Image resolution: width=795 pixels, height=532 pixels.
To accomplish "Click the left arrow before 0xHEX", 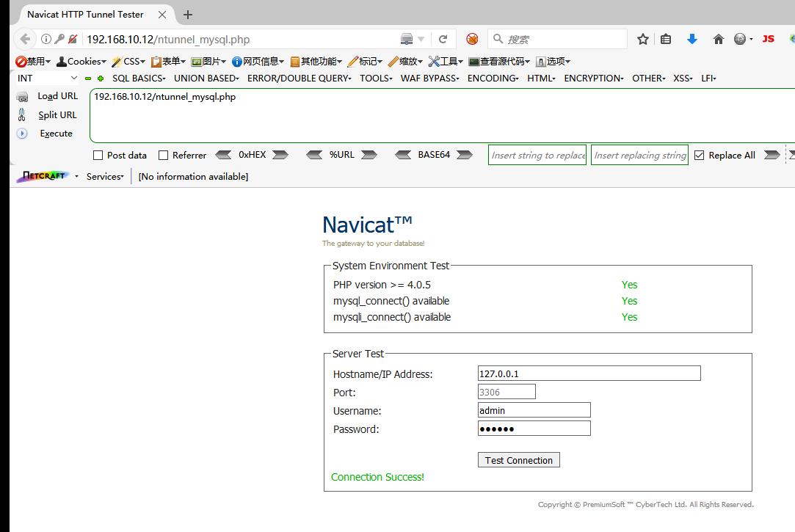I will click(223, 155).
